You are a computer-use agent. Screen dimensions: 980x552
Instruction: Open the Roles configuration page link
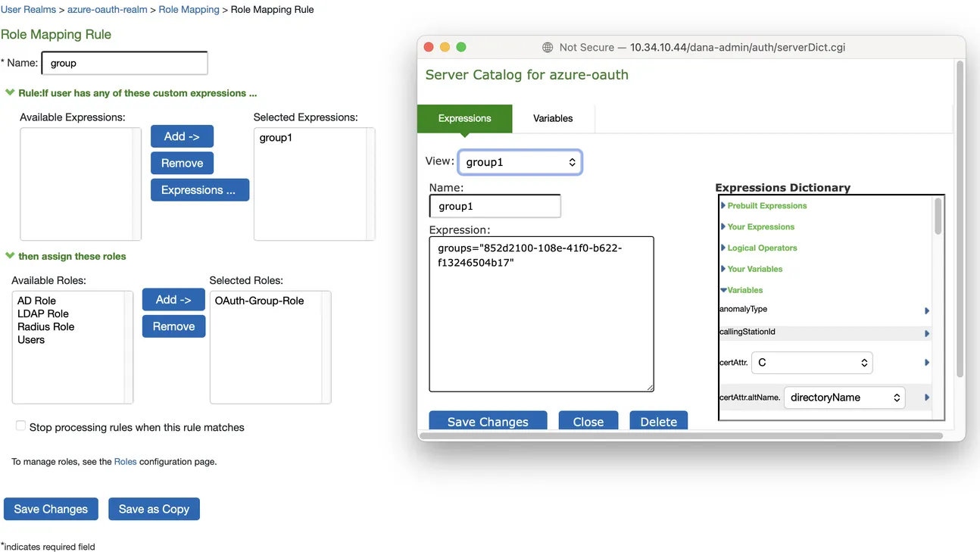point(125,461)
